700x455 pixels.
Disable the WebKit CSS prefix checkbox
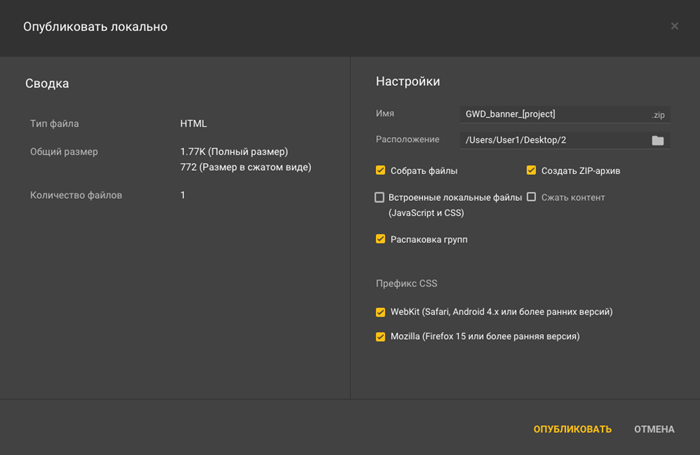[x=380, y=312]
